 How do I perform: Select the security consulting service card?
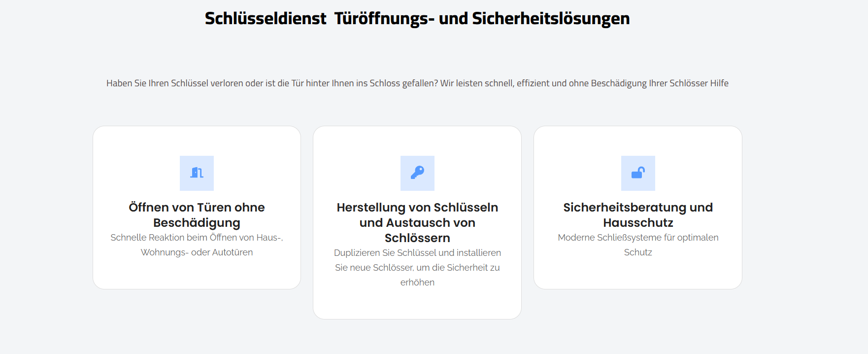[638, 208]
